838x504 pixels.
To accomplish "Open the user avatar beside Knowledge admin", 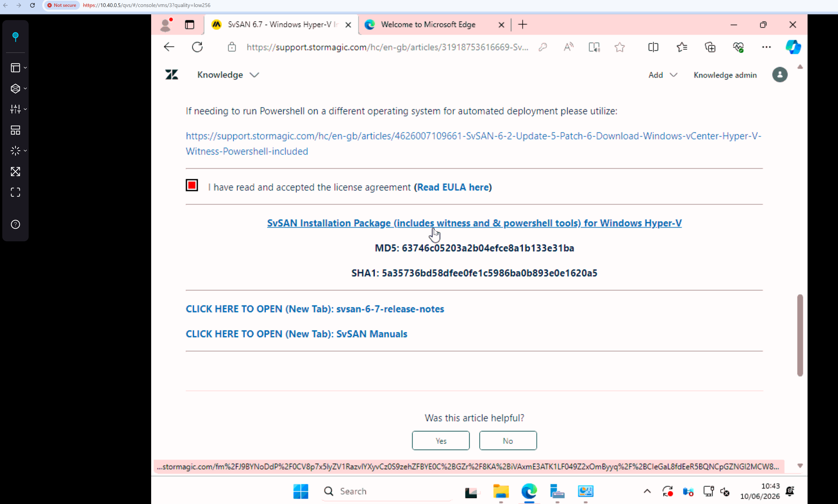I will 780,75.
